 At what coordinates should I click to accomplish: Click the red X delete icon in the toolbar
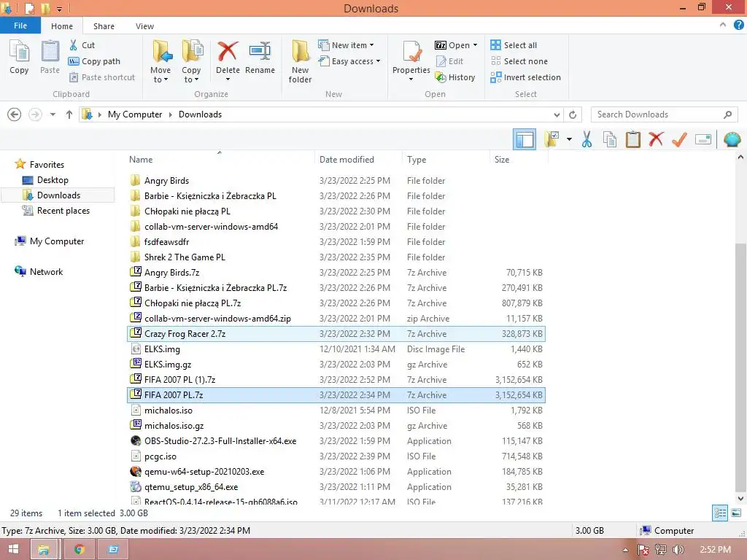tap(656, 139)
